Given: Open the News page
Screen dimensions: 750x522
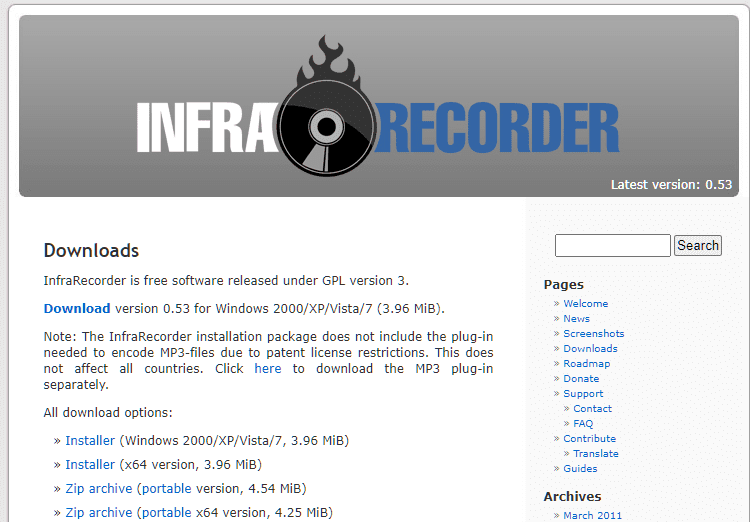Looking at the screenshot, I should point(576,319).
